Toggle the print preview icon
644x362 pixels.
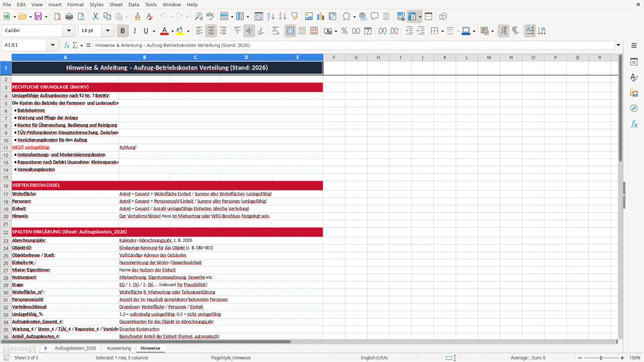click(x=80, y=17)
